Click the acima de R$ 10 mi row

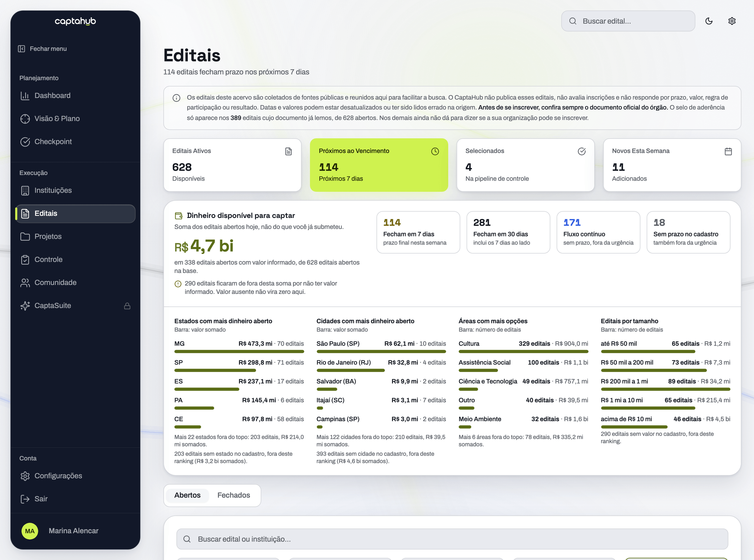point(666,422)
